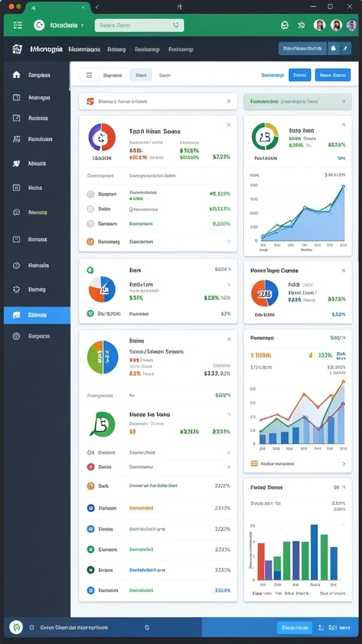The height and width of the screenshot is (644, 362).
Task: Select the first gray radio circle in top-left card
Action: pos(90,194)
